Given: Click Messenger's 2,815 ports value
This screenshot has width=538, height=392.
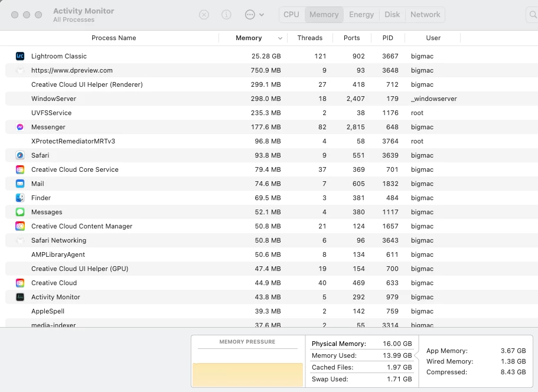Looking at the screenshot, I should pos(356,127).
